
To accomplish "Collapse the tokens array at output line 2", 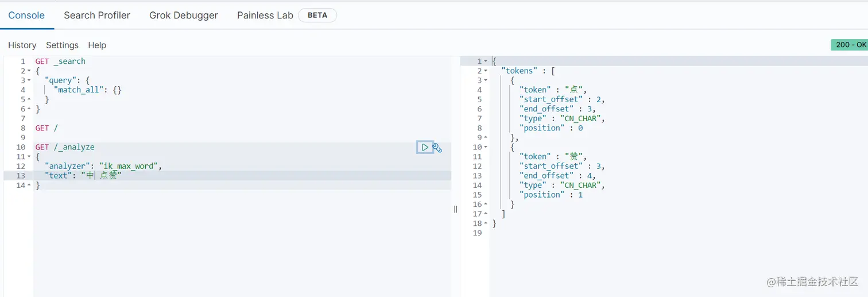I will coord(486,71).
